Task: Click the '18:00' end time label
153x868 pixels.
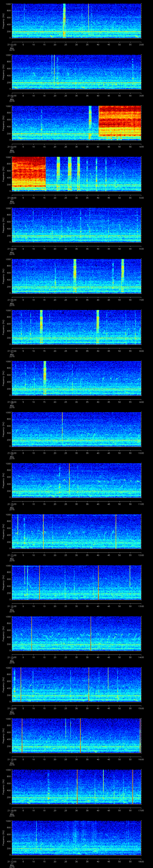Action: tap(141, 861)
